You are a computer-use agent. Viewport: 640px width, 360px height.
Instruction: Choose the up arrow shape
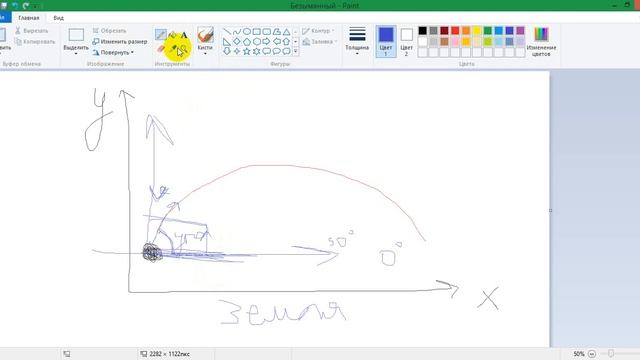point(287,41)
